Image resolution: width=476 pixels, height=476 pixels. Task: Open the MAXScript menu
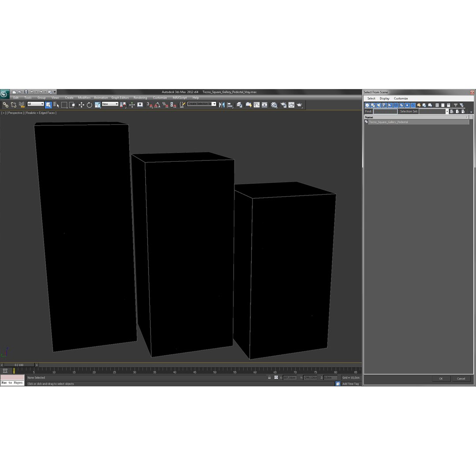point(180,98)
